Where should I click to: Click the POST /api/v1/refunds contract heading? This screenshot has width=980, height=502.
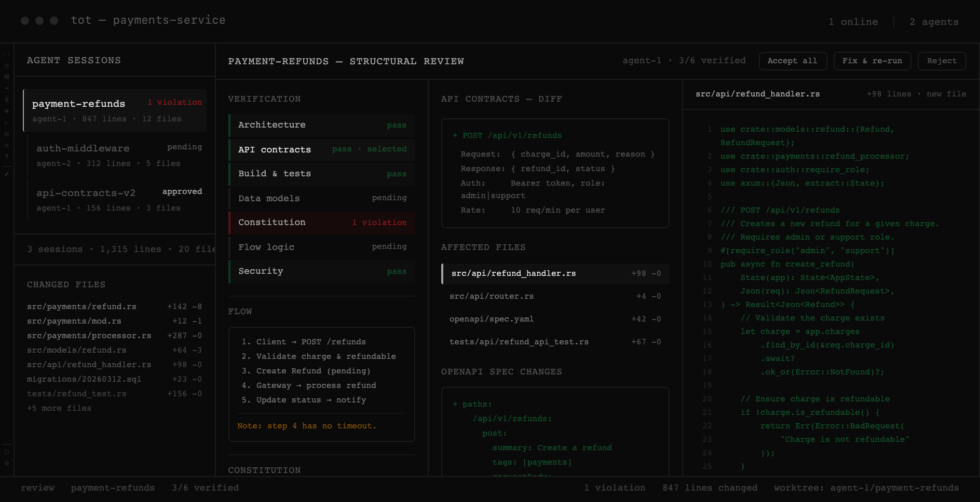click(507, 135)
